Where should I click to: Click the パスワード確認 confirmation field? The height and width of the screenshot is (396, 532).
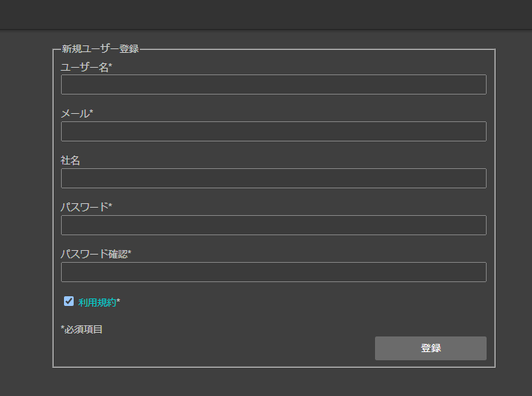[274, 272]
